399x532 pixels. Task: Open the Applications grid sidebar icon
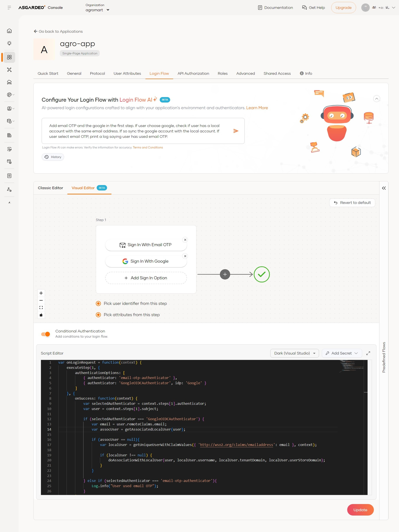9,57
